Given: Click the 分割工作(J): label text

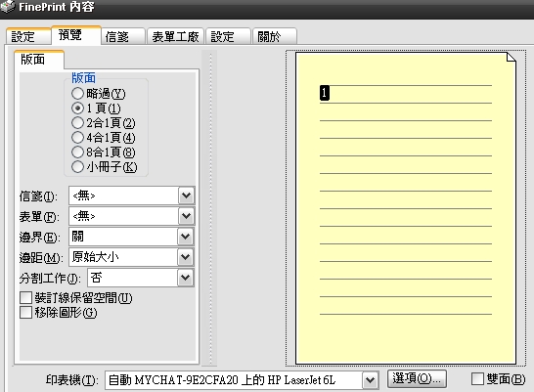Looking at the screenshot, I should (x=49, y=279).
